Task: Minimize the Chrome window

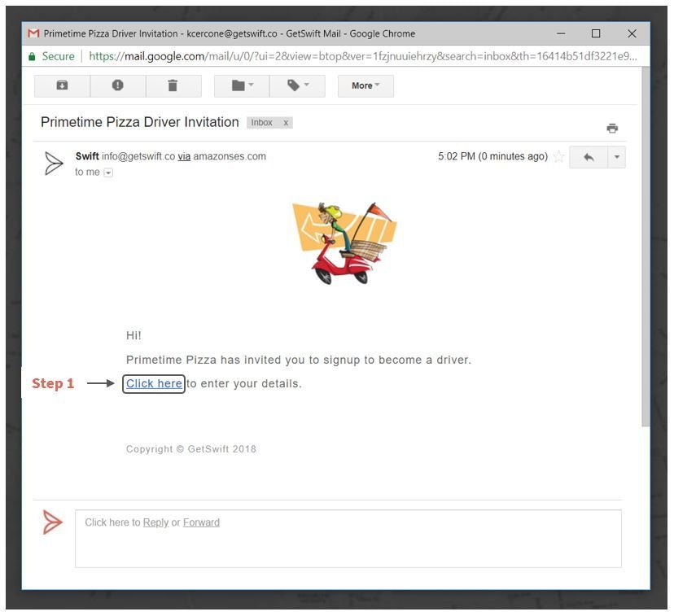Action: 561,33
